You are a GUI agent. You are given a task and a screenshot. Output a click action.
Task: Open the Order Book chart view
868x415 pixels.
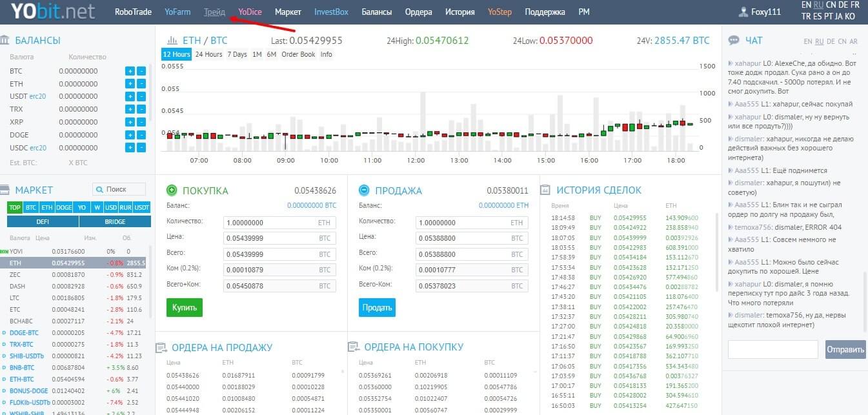click(x=298, y=54)
